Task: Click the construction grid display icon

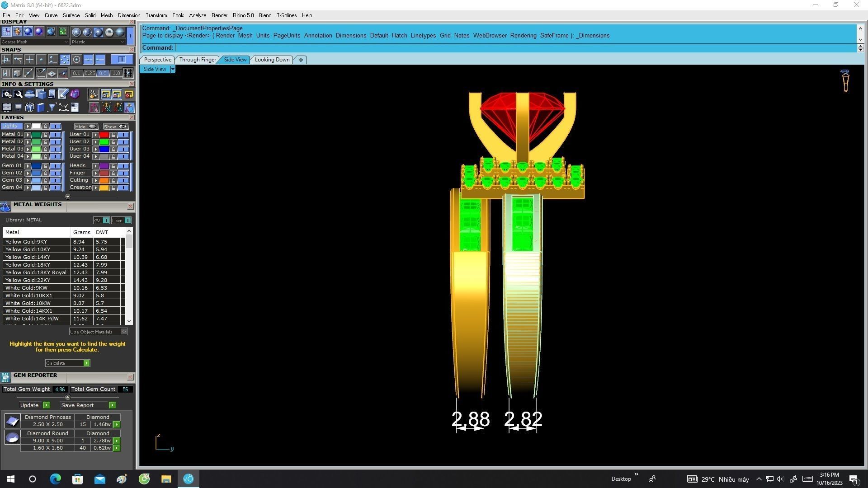Action: (x=6, y=32)
